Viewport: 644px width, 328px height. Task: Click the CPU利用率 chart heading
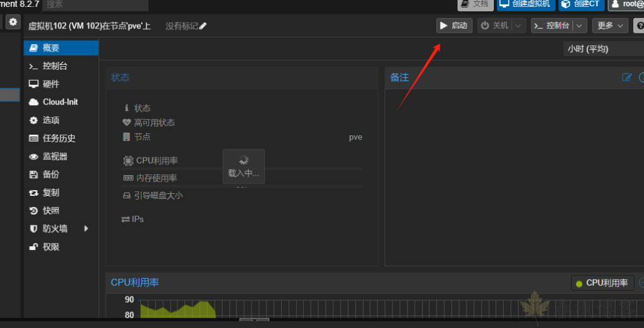135,283
